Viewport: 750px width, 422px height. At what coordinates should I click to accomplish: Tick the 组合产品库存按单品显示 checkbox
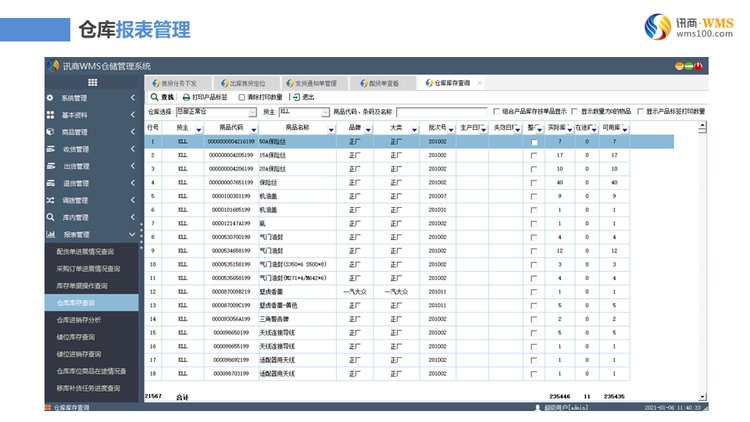(496, 111)
